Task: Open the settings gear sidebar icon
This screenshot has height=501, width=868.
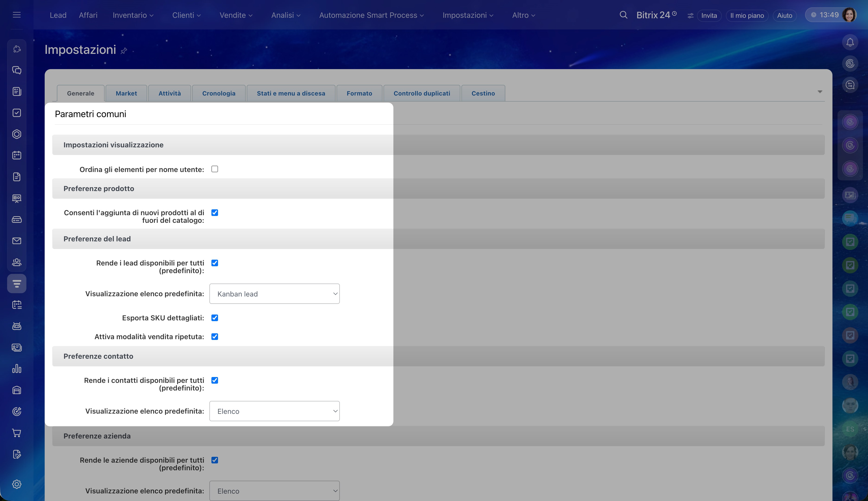Action: [x=16, y=484]
